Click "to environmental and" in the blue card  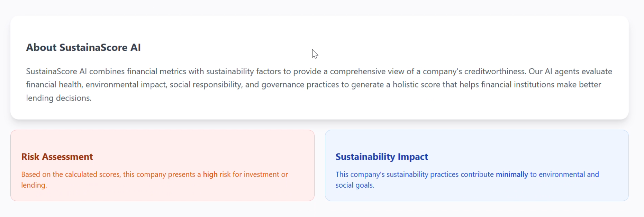(x=564, y=174)
